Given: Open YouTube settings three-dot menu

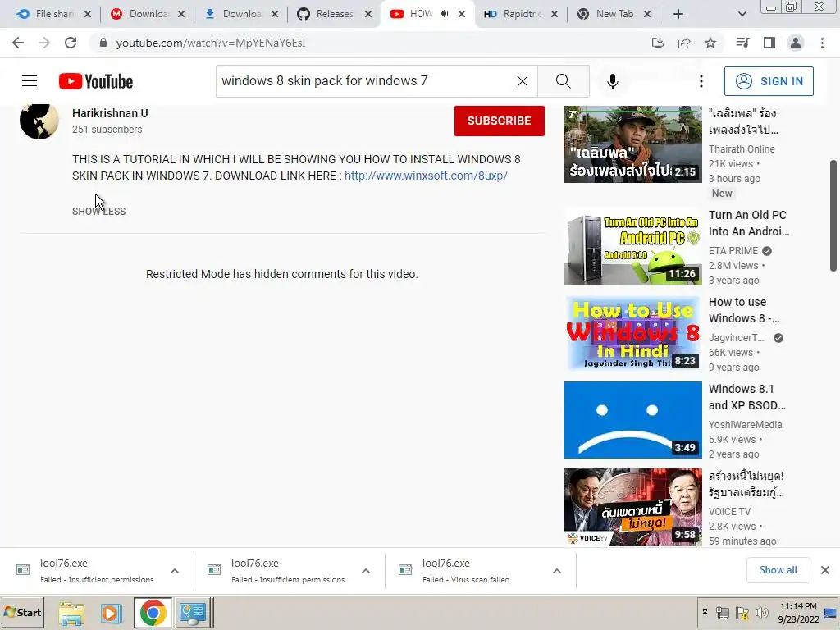Looking at the screenshot, I should 701,81.
